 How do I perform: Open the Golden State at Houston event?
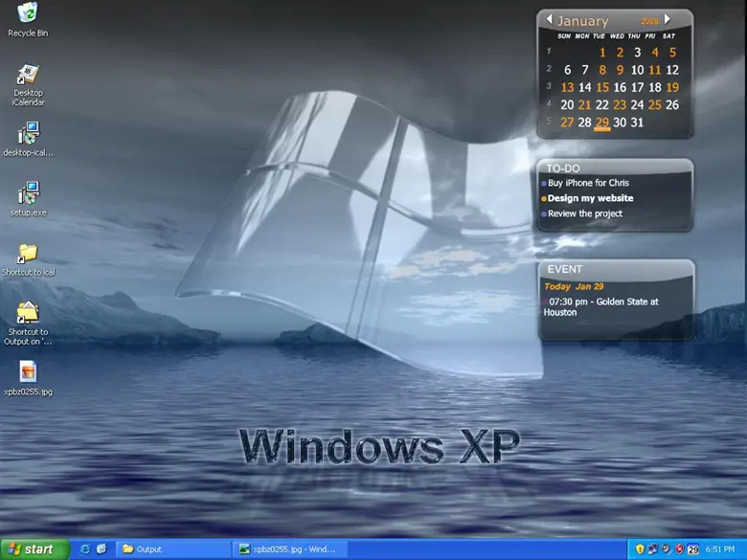tap(603, 306)
